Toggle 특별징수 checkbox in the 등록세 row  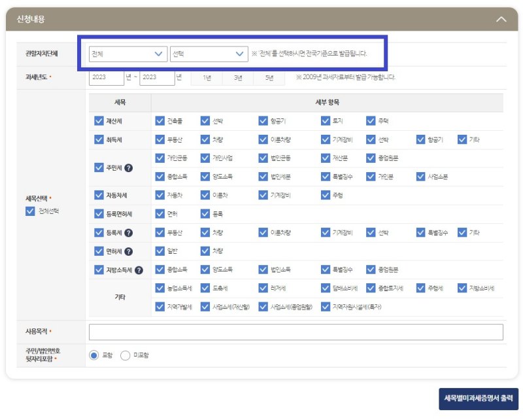click(420, 232)
